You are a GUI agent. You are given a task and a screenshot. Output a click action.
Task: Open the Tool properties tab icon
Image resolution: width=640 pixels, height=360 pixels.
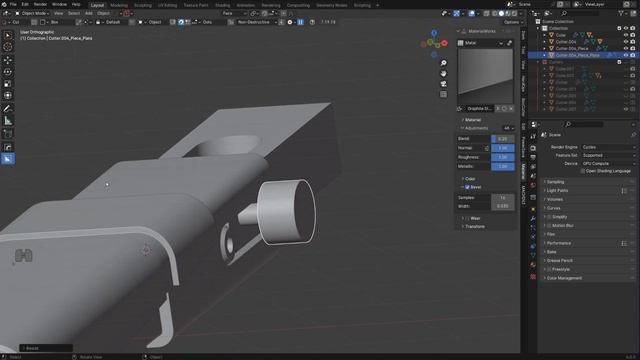tap(533, 137)
